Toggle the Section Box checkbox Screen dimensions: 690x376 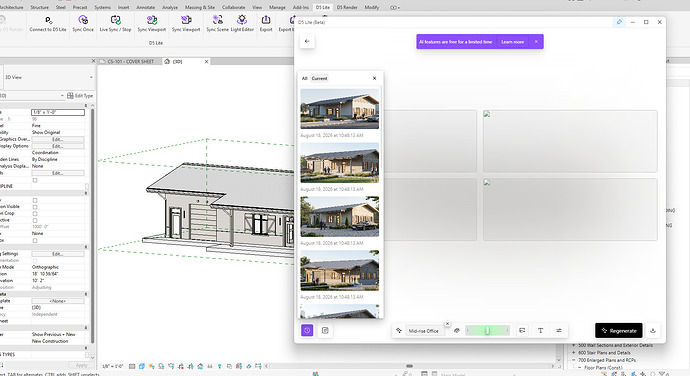click(35, 241)
